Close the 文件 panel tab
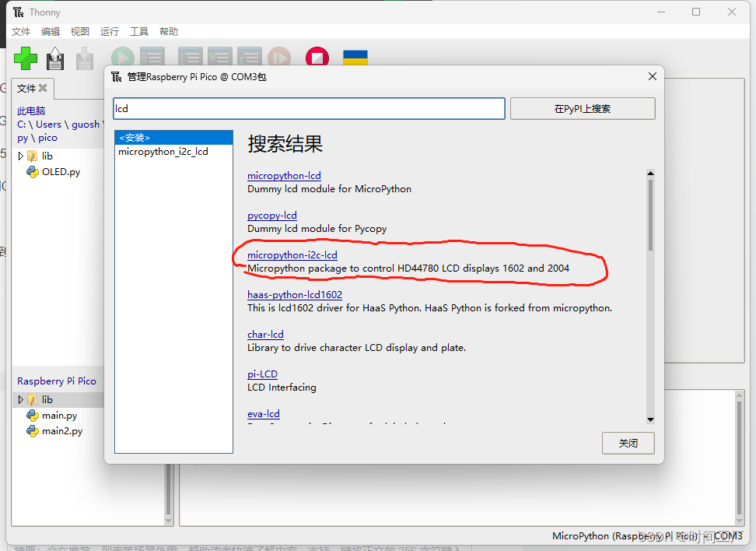Viewport: 756px width, 551px height. point(44,88)
